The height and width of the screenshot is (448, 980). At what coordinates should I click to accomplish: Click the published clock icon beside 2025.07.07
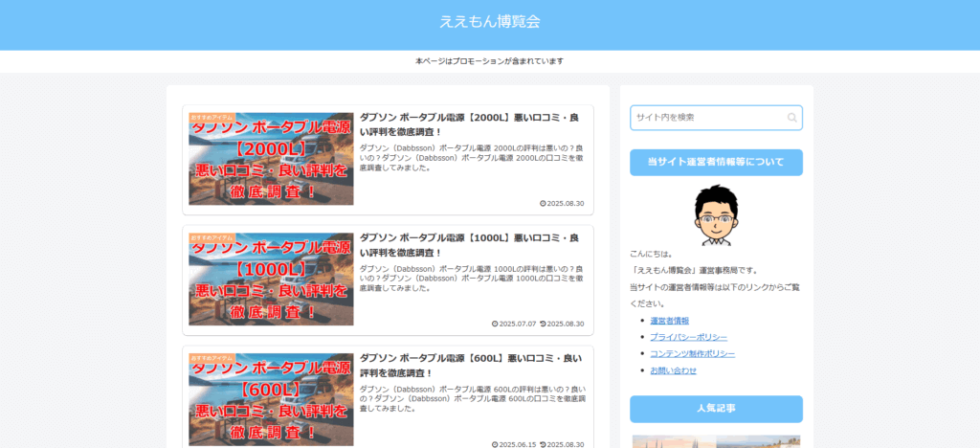coord(495,324)
